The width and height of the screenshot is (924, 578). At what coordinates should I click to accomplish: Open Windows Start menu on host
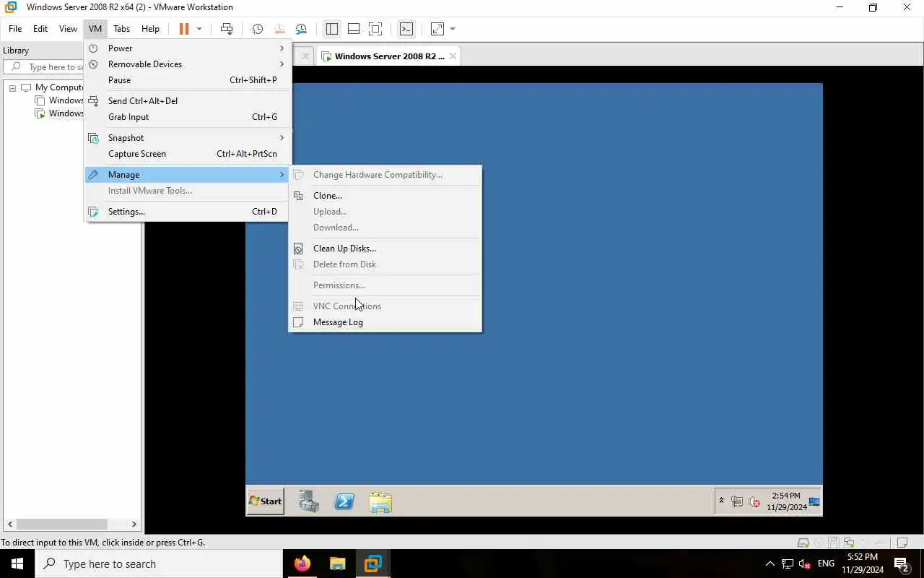[x=17, y=564]
